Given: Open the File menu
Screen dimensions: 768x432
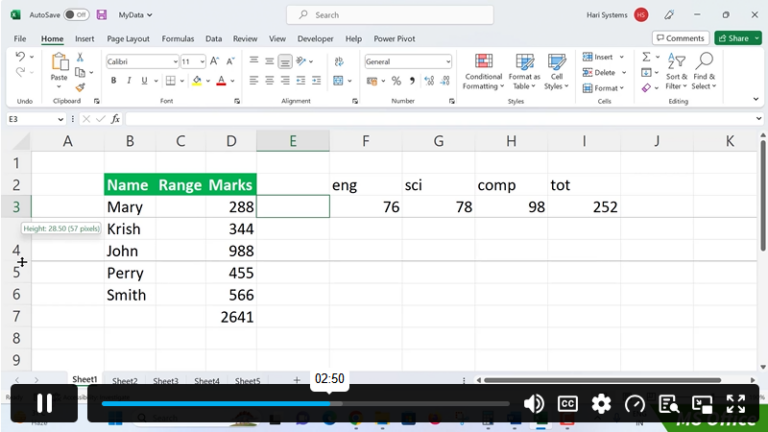Looking at the screenshot, I should [x=20, y=39].
